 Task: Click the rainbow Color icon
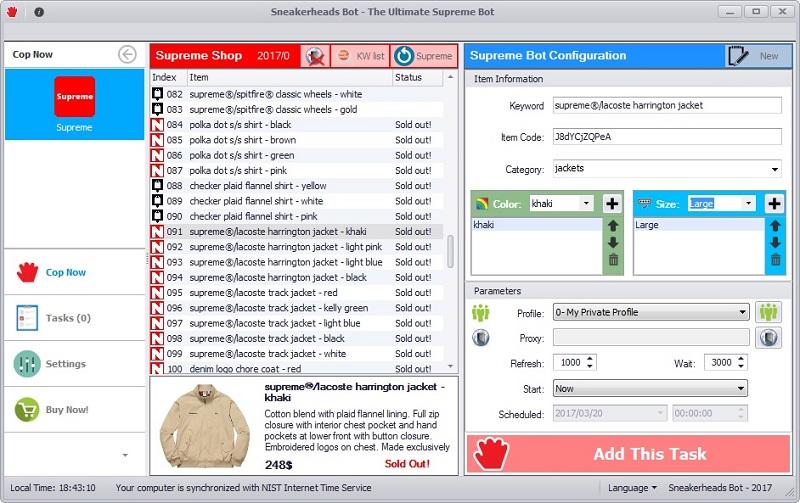482,204
